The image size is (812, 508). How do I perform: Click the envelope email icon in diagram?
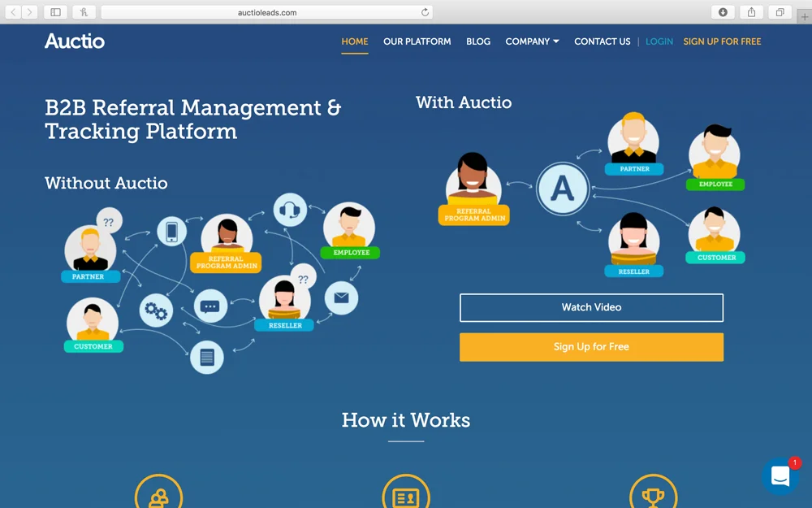[x=341, y=298]
